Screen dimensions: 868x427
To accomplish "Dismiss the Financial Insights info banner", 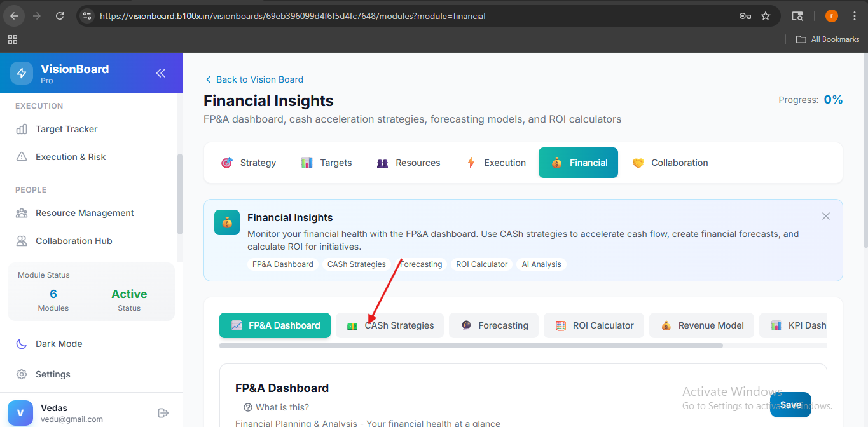I will point(826,216).
